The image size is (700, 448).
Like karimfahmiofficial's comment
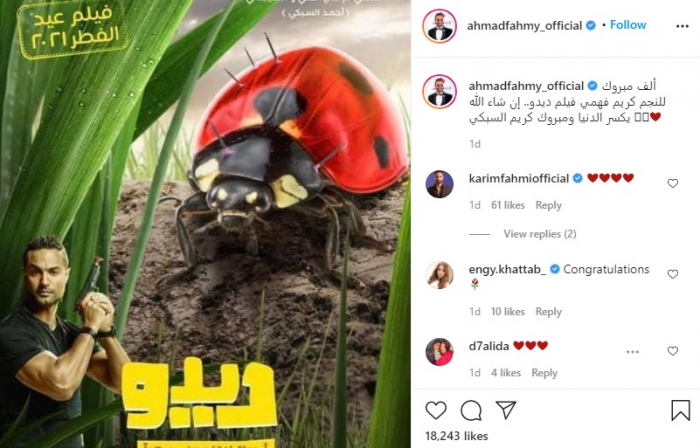coord(672,183)
